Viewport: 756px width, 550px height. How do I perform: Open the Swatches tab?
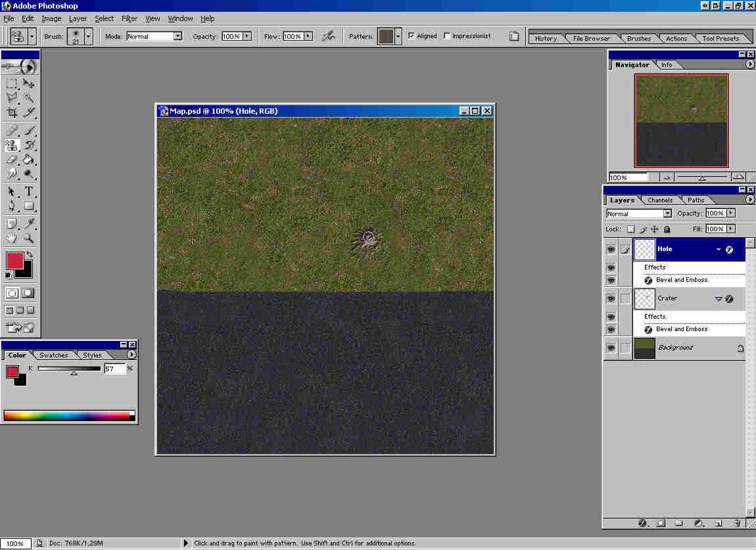click(53, 355)
